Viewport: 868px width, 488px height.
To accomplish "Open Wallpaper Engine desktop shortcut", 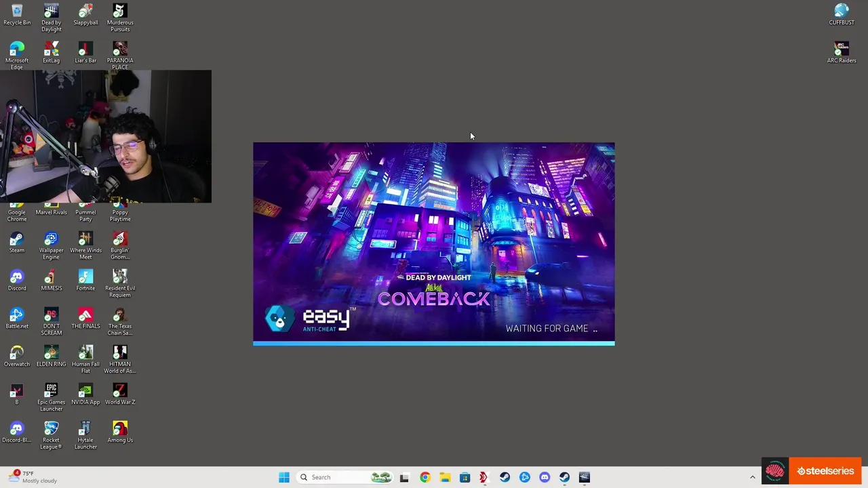I will click(x=51, y=245).
